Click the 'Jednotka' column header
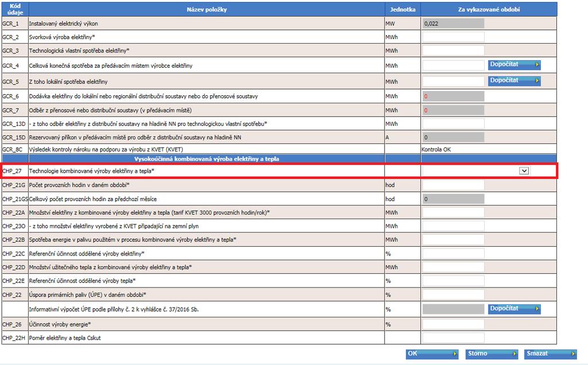The image size is (588, 365). click(403, 9)
